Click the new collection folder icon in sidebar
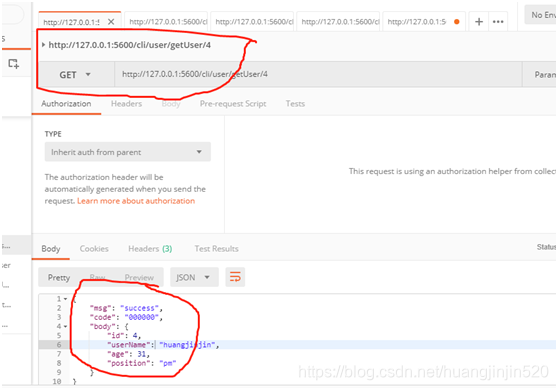558x390 pixels. [x=14, y=64]
